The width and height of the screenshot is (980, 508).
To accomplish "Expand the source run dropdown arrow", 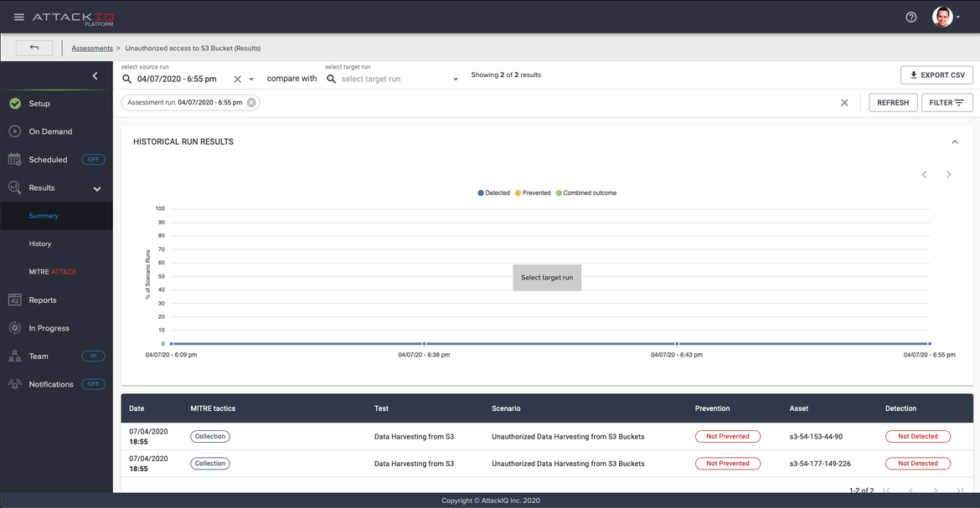I will (x=251, y=80).
